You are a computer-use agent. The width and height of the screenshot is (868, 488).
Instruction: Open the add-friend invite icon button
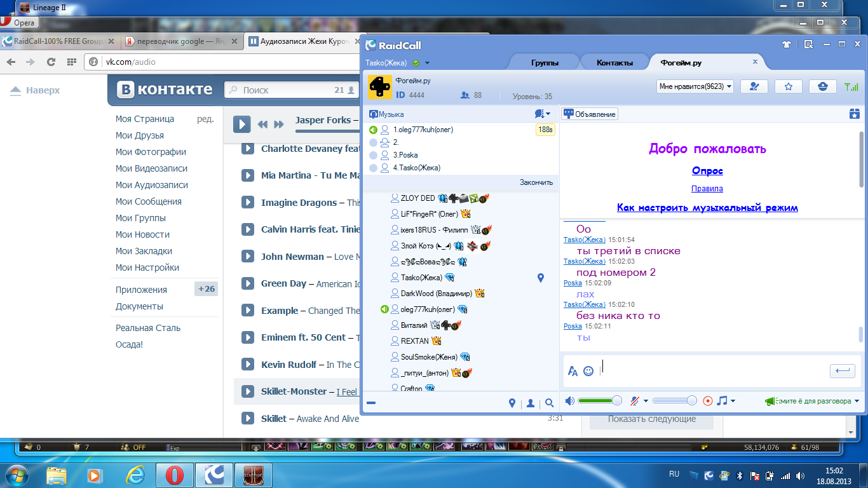(x=754, y=86)
